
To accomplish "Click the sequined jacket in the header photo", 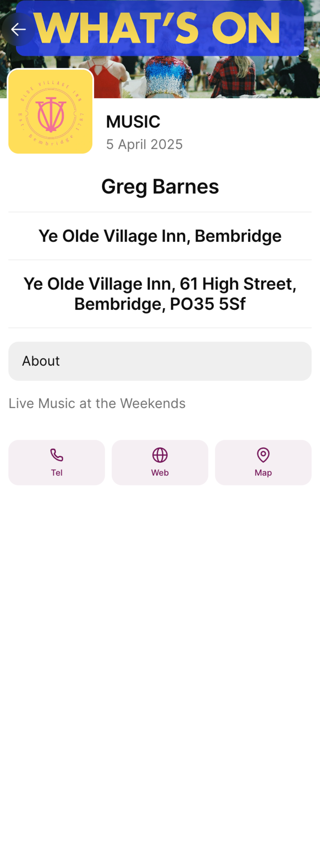I will [168, 76].
